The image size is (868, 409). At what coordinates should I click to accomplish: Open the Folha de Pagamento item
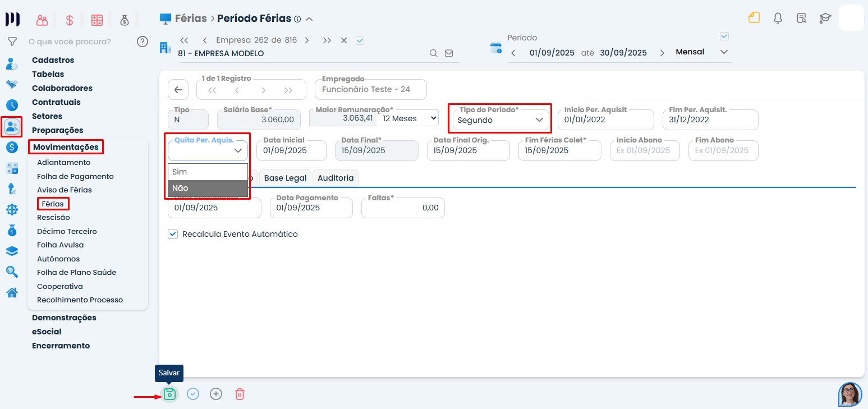point(75,176)
